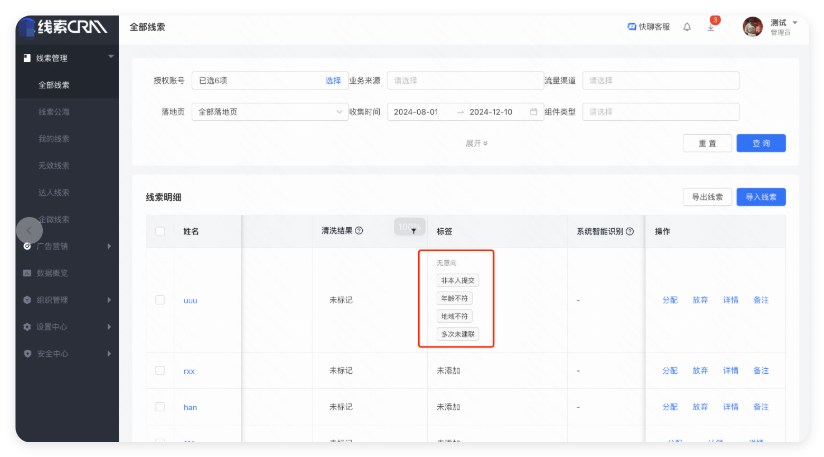The height and width of the screenshot is (457, 824).
Task: Click 放弃 for the han row
Action: [700, 407]
